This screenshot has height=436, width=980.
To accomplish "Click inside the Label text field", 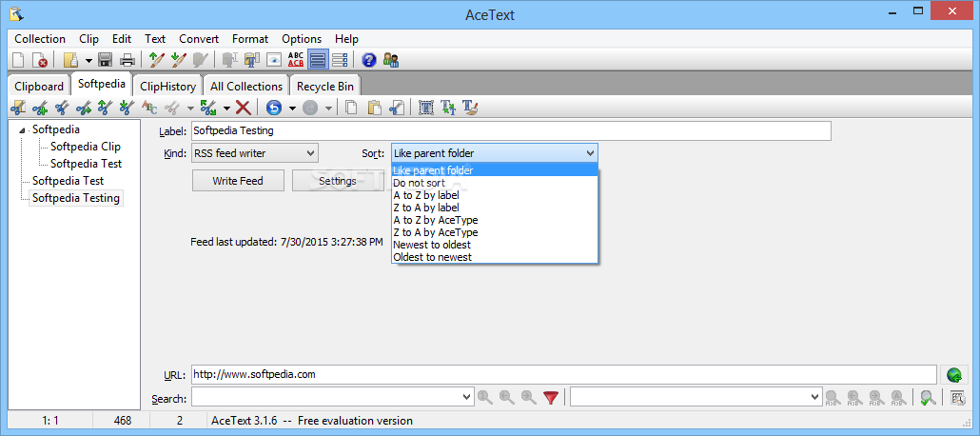I will click(x=511, y=130).
